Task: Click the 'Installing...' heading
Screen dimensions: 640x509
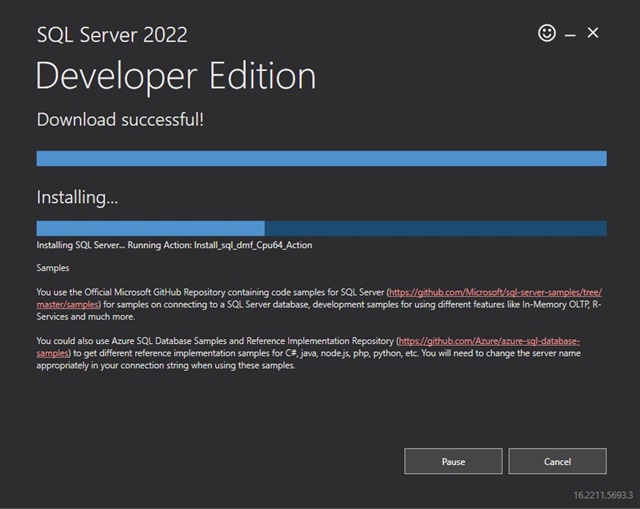Action: (77, 197)
